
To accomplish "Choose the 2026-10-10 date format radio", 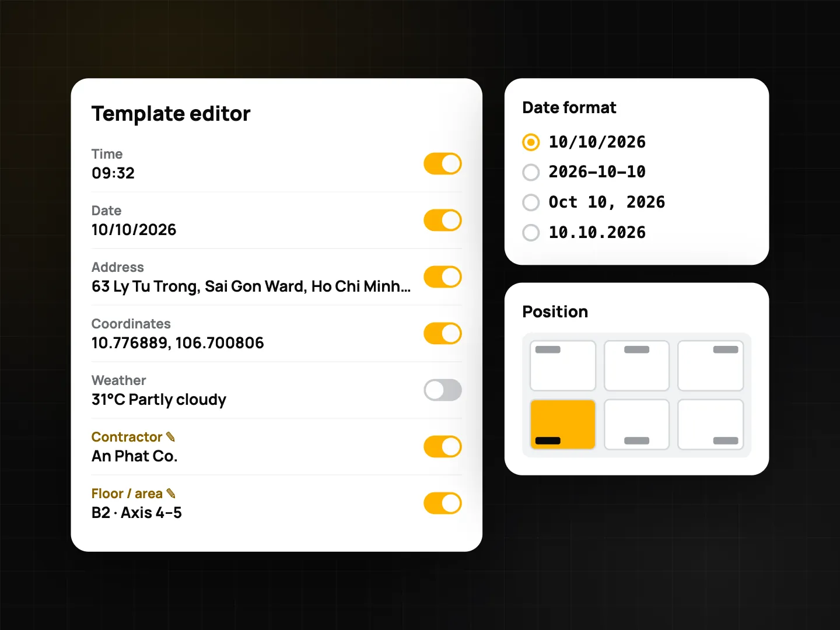I will (x=531, y=172).
